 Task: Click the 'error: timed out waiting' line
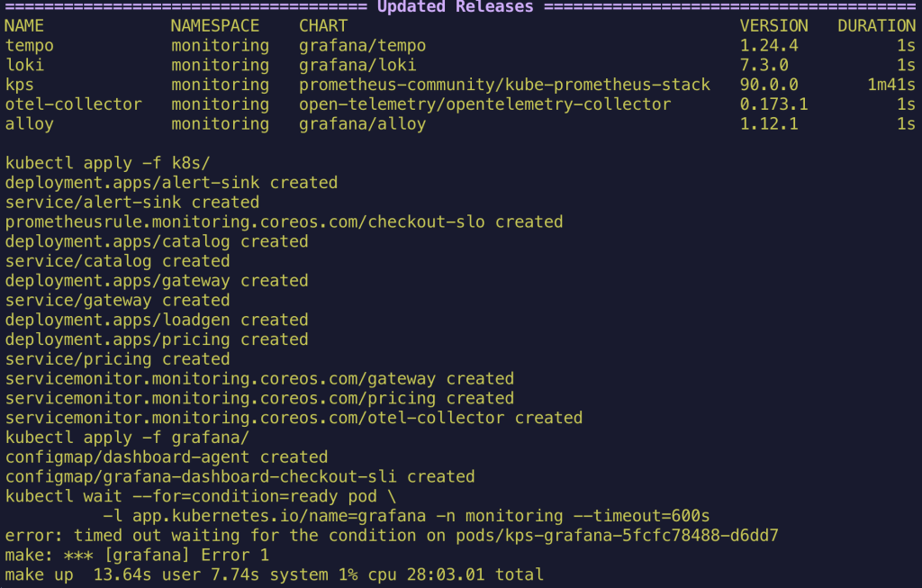coord(392,536)
